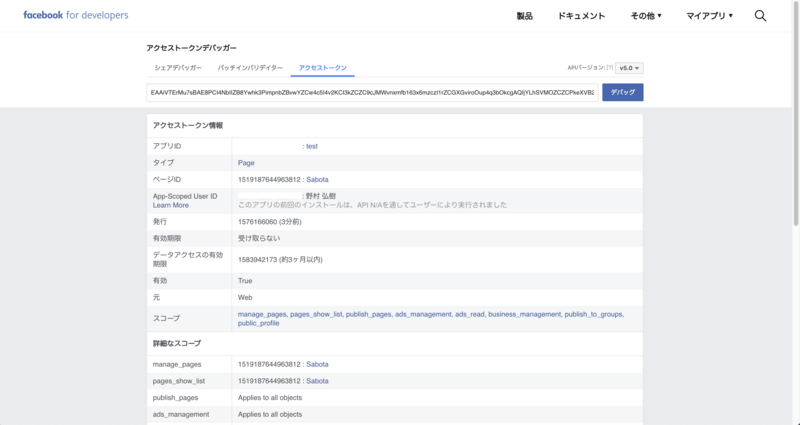The height and width of the screenshot is (425, 800).
Task: Select the 1583942173 data access expiry value
Action: pyautogui.click(x=280, y=260)
